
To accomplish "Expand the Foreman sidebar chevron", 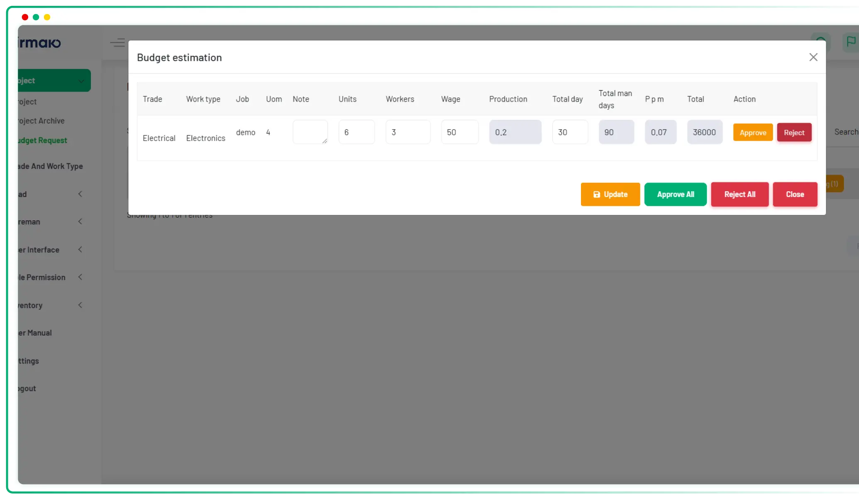I will 80,222.
